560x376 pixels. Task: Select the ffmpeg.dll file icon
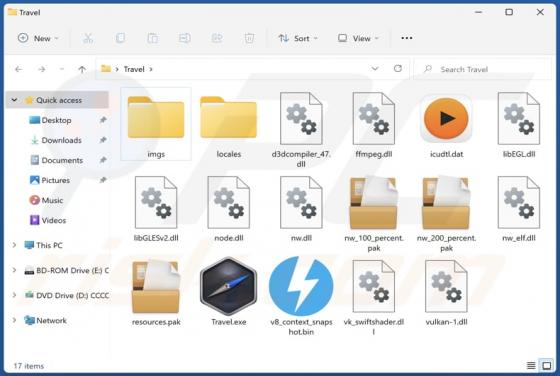(x=374, y=118)
